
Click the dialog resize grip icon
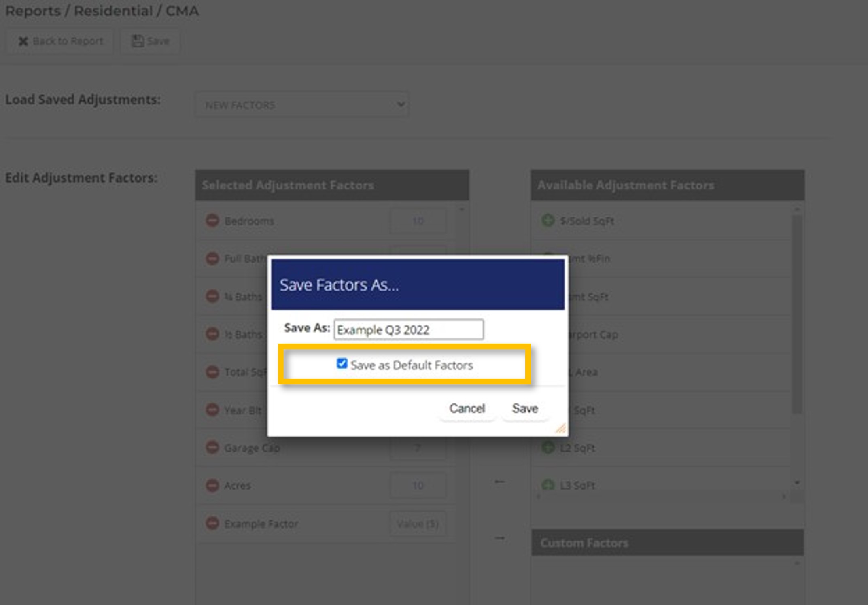(x=560, y=429)
